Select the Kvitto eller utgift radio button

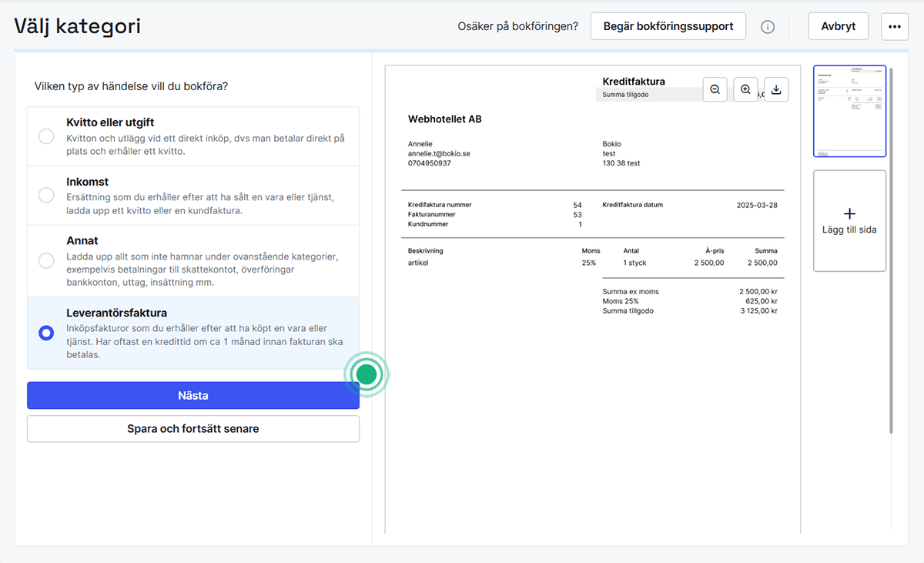[x=46, y=136]
